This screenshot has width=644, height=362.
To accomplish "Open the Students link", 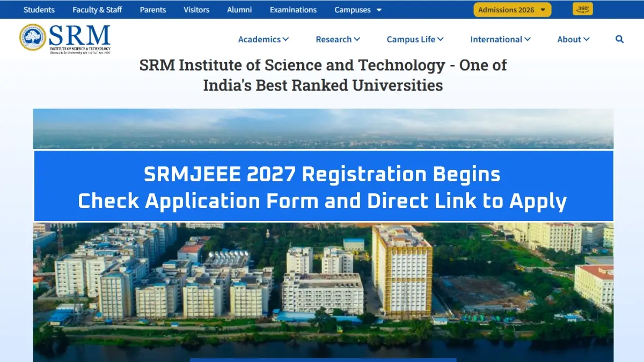I will pyautogui.click(x=39, y=10).
